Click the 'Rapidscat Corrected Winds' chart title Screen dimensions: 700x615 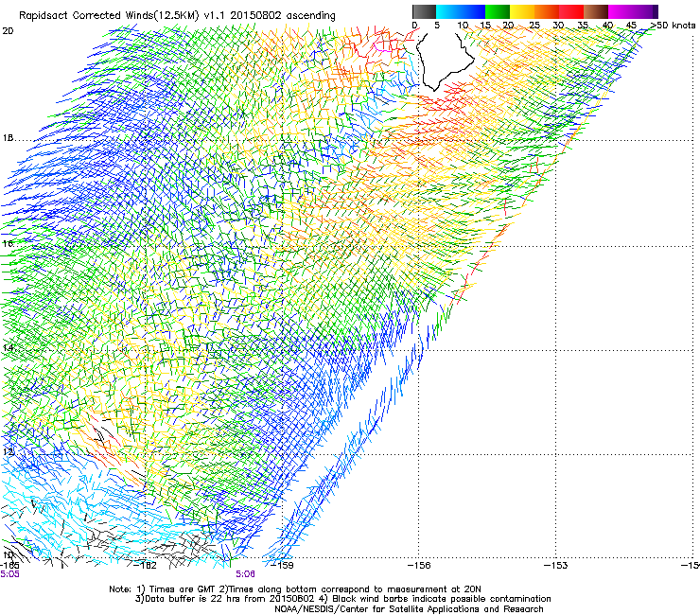coord(177,15)
